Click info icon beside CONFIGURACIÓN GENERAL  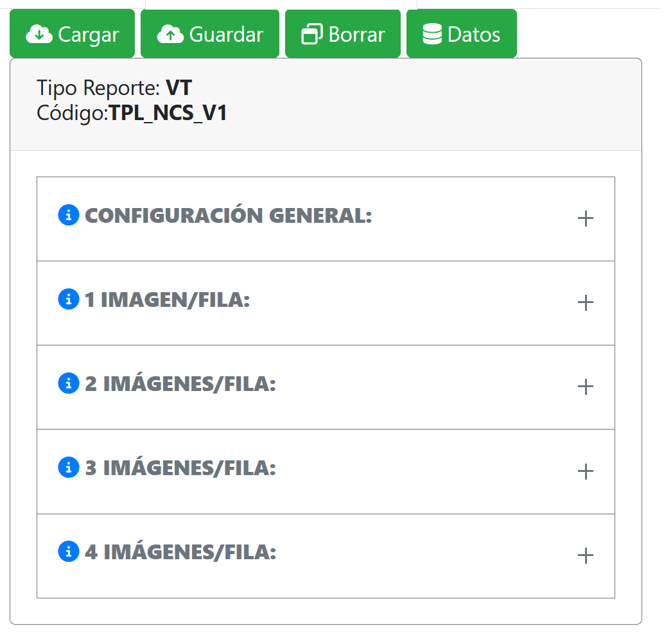coord(69,215)
